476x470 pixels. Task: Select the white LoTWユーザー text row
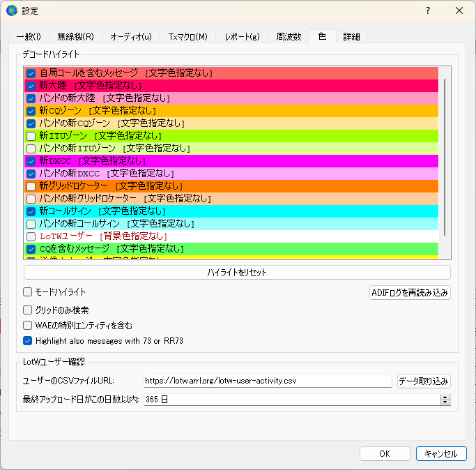coord(231,236)
